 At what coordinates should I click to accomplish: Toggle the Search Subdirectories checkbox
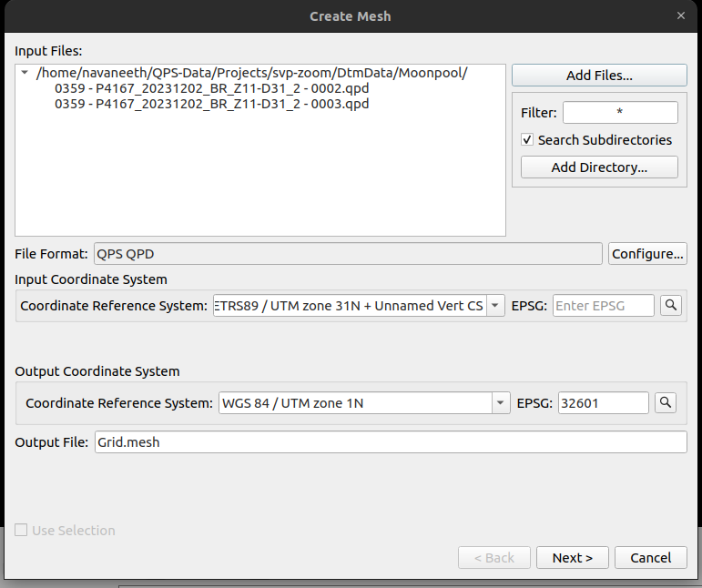[x=527, y=140]
